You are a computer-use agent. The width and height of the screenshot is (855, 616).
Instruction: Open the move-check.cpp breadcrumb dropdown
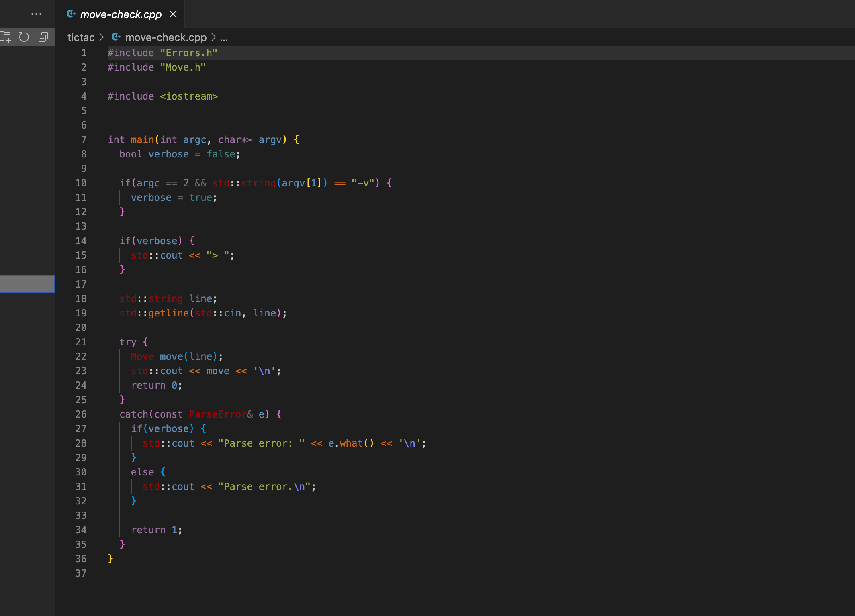[166, 37]
